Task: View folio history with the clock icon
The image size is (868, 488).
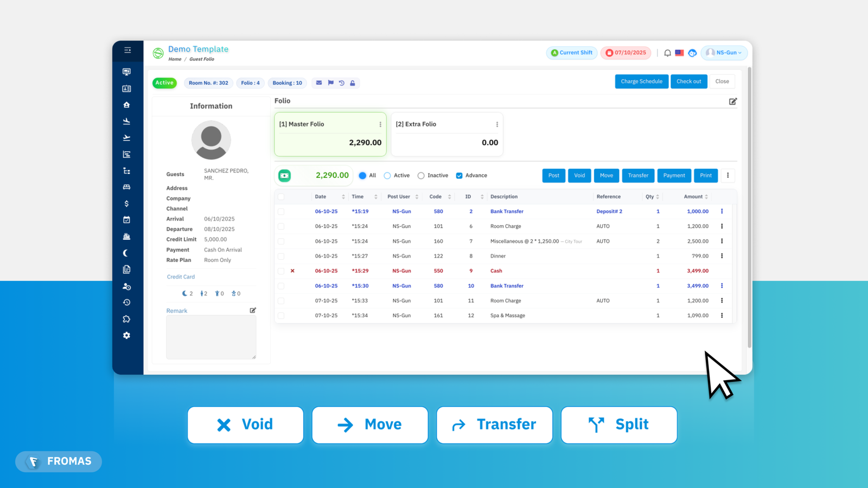Action: pos(341,83)
